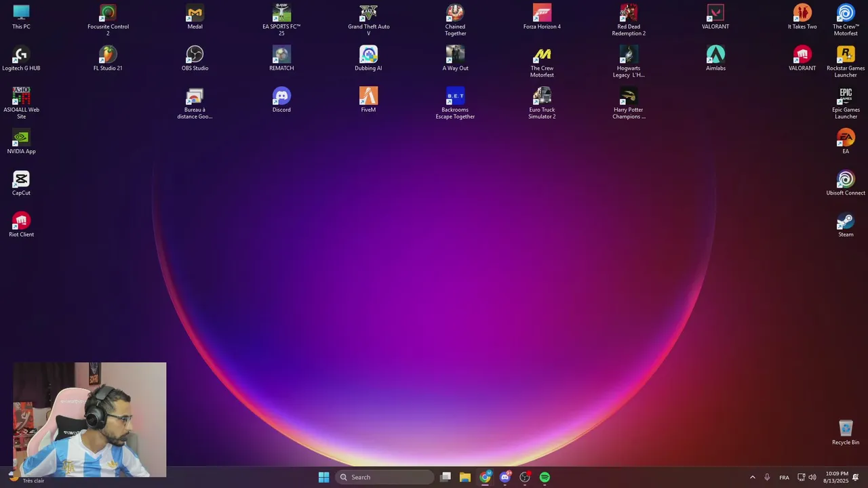Switch to Discord in the taskbar
Image resolution: width=868 pixels, height=488 pixels.
point(505,477)
